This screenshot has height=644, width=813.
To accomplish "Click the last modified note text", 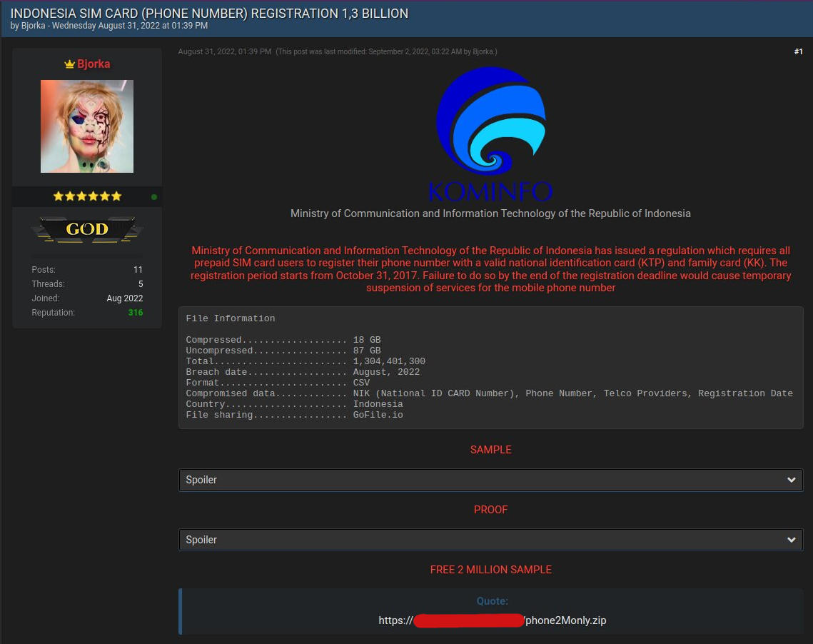I will [x=386, y=51].
